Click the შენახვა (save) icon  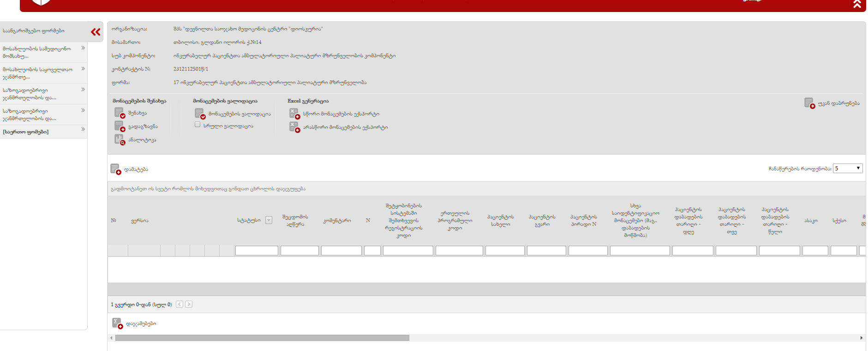click(x=120, y=113)
